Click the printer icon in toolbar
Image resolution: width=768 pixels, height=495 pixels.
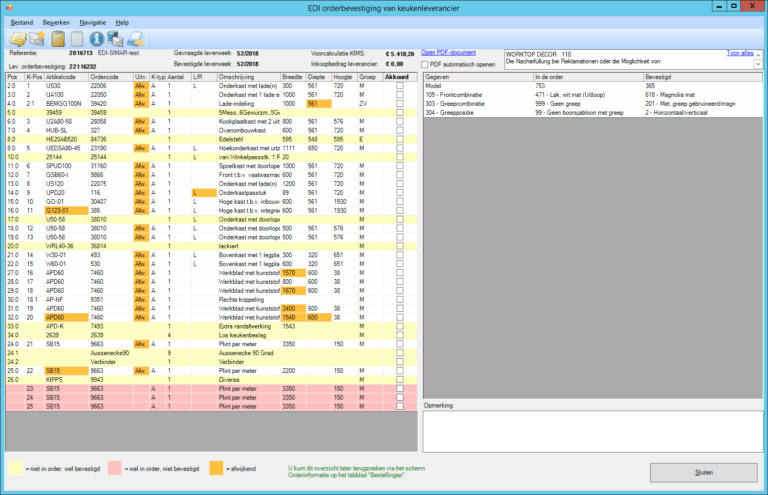coord(135,38)
